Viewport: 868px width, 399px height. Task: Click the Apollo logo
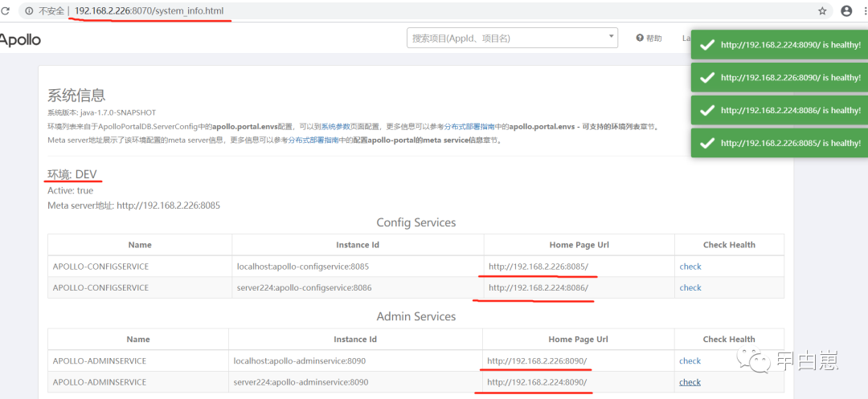[x=20, y=39]
